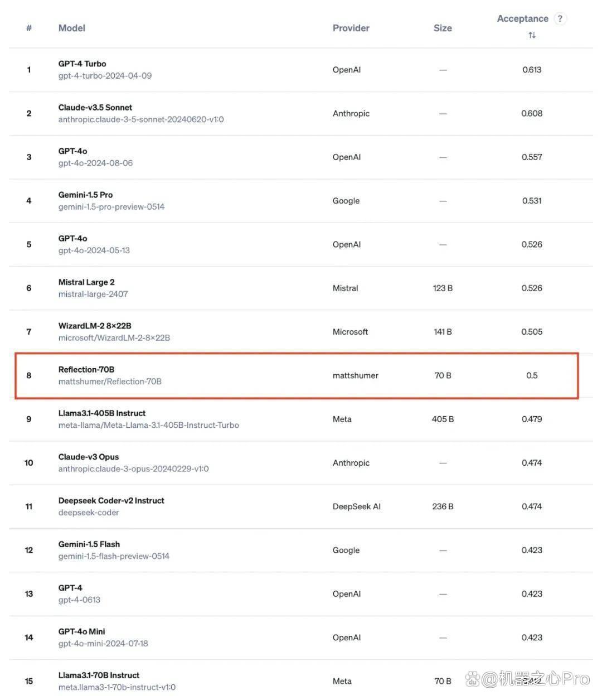602x700 pixels.
Task: Select the gpt-4o-2024-08-06 model identifier
Action: pos(95,163)
